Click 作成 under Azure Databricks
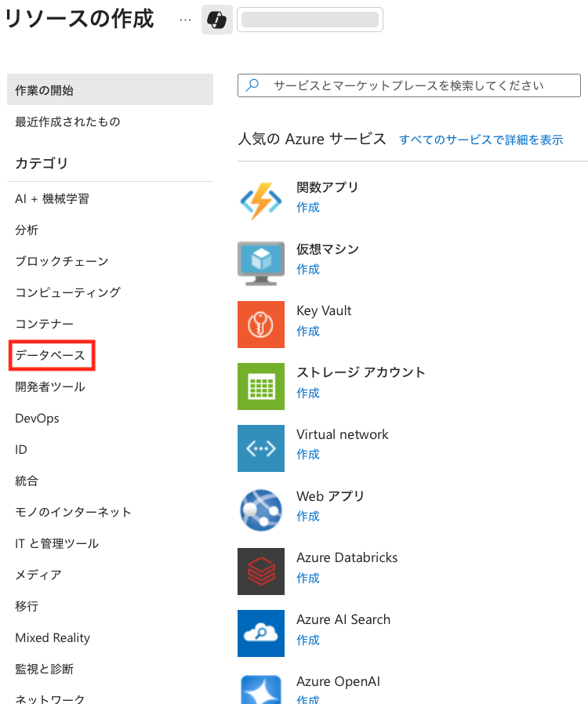The image size is (588, 704). point(308,578)
